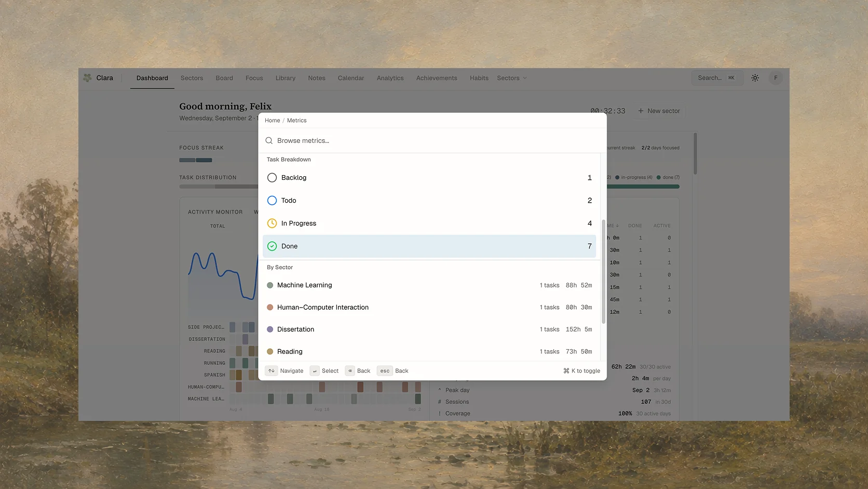Select the Backlog empty-circle status icon
868x489 pixels.
click(x=272, y=178)
